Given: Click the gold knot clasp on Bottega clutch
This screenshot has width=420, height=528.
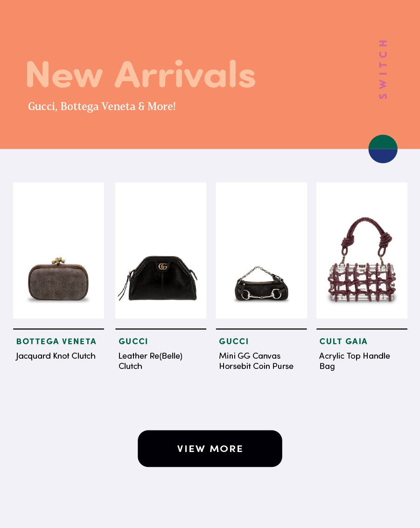Looking at the screenshot, I should (58, 261).
